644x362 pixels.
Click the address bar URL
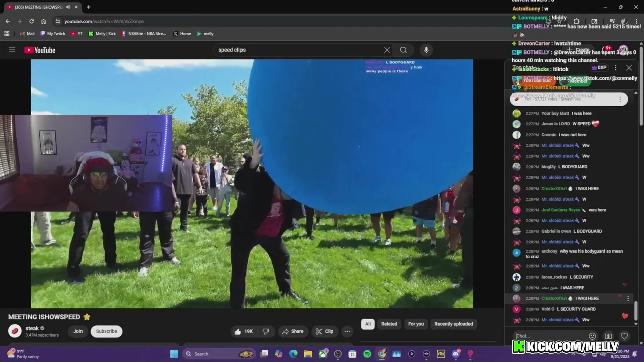point(104,21)
